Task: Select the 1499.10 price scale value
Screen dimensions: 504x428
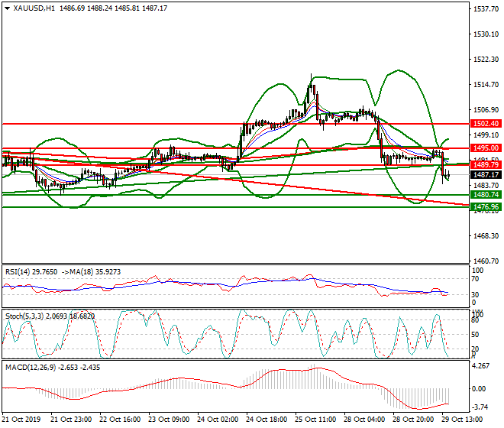Action: pyautogui.click(x=486, y=135)
